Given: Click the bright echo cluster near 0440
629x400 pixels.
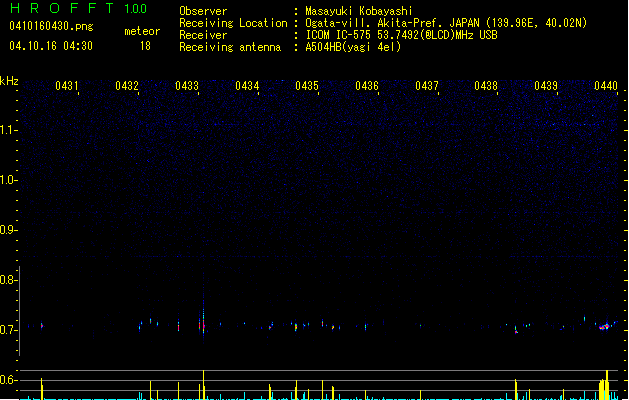Looking at the screenshot, I should tap(604, 327).
